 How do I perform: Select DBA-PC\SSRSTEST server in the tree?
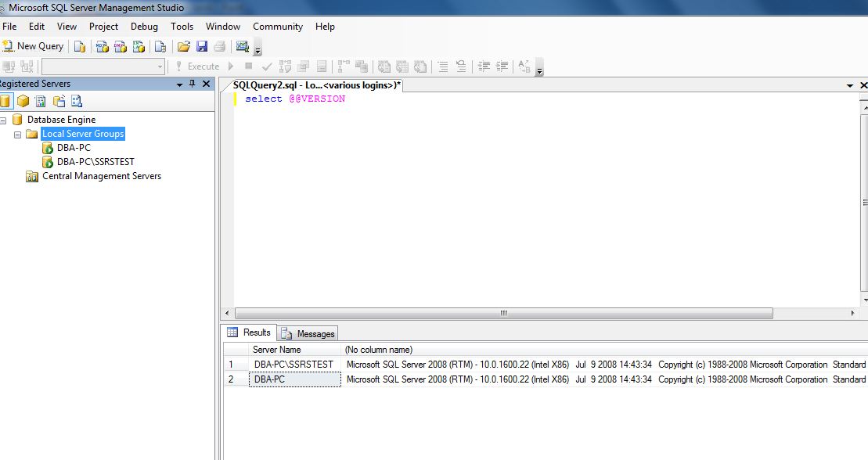click(x=95, y=162)
